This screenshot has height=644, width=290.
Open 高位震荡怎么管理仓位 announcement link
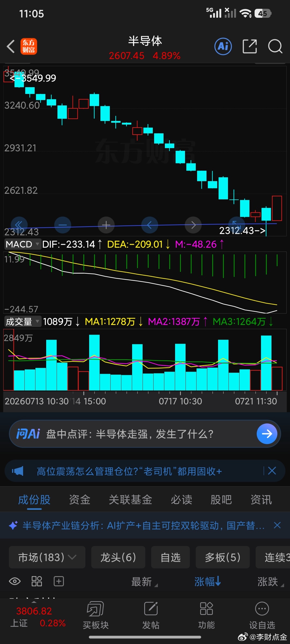pos(129,471)
